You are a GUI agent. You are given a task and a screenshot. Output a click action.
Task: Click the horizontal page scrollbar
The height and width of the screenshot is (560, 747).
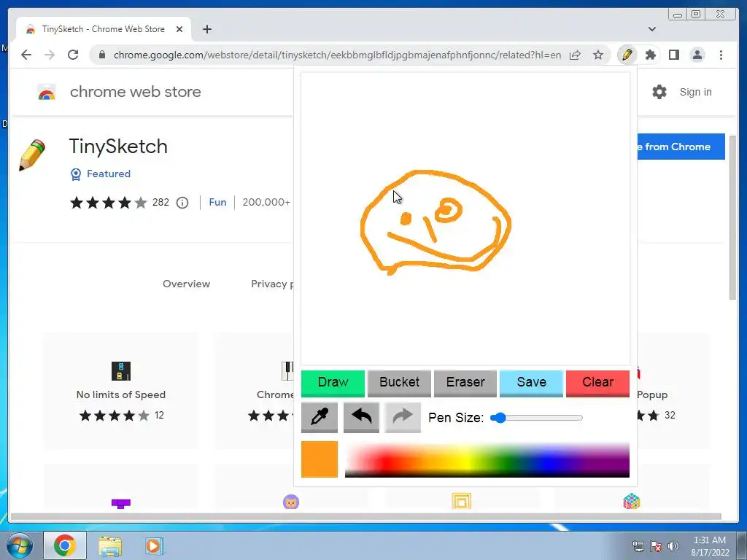point(366,517)
